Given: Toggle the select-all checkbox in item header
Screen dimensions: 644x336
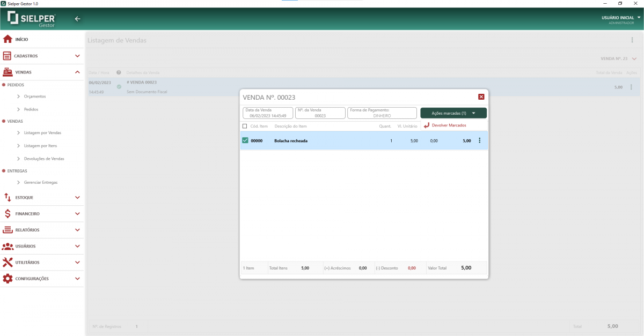Looking at the screenshot, I should pyautogui.click(x=245, y=126).
